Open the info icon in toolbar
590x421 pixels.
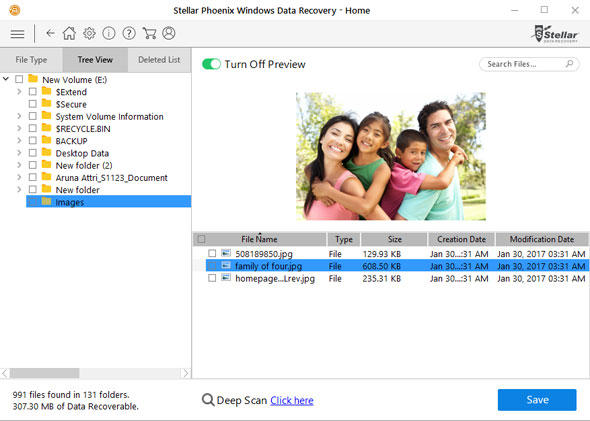point(109,33)
